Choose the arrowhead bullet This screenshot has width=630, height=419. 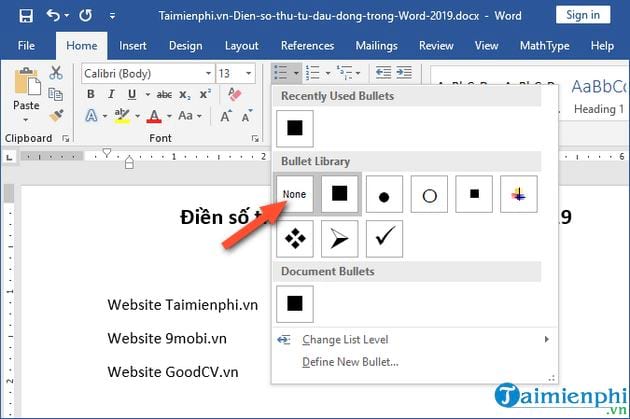pyautogui.click(x=340, y=239)
